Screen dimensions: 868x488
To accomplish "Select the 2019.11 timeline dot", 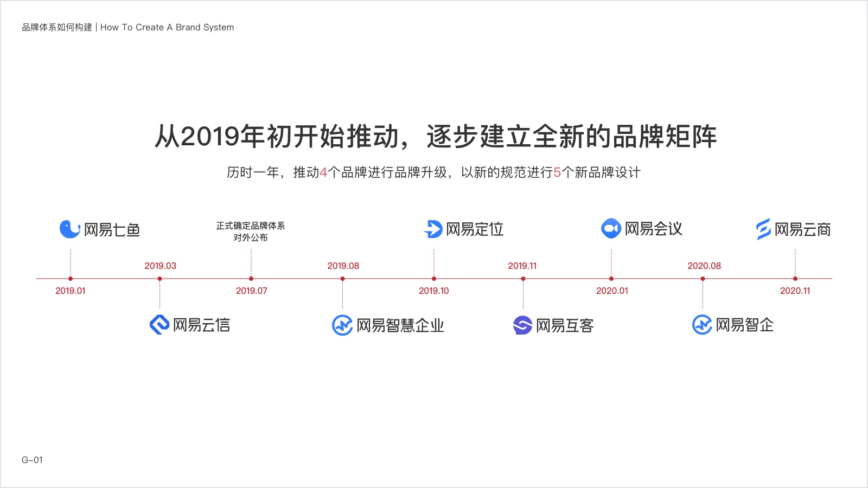I will [523, 279].
